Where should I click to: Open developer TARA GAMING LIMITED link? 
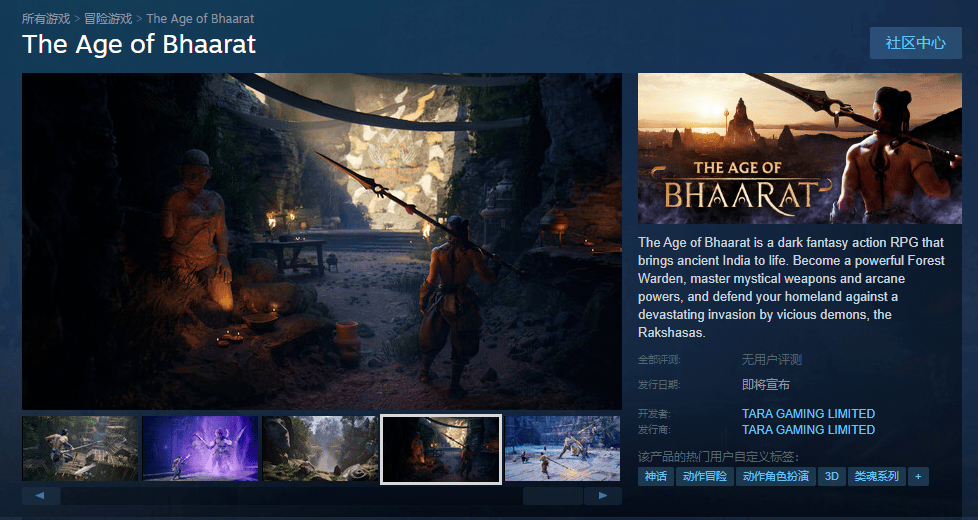(808, 413)
